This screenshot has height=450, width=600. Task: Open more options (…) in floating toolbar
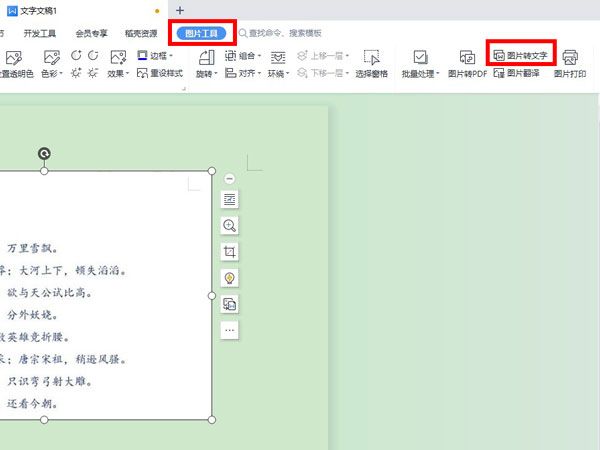(x=230, y=330)
